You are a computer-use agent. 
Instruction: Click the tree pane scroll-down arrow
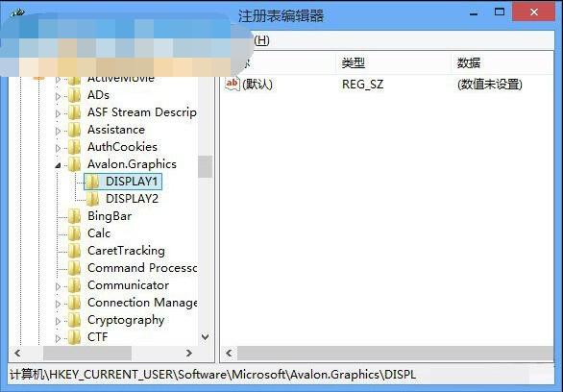click(x=205, y=337)
